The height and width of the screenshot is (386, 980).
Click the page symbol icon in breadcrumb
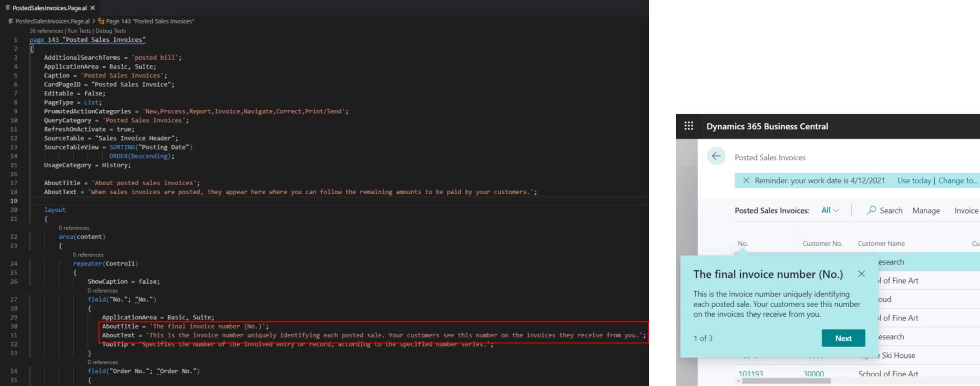coord(101,21)
